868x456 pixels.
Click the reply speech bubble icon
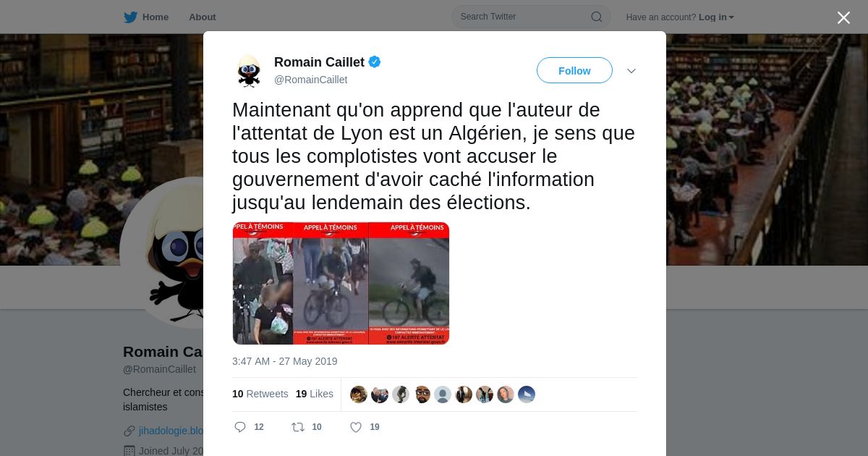(x=240, y=427)
